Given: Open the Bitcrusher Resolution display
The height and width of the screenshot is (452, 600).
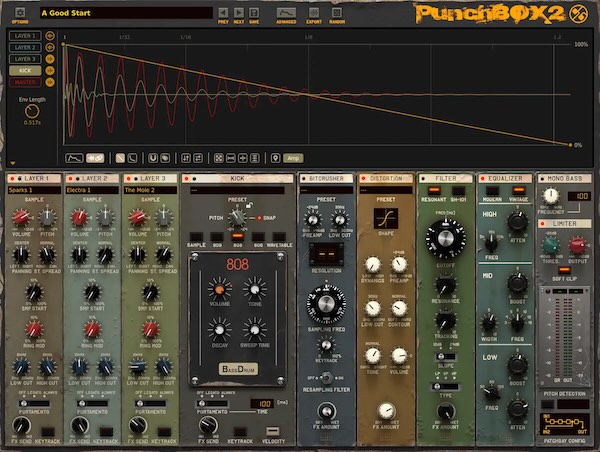Looking at the screenshot, I should tap(326, 254).
